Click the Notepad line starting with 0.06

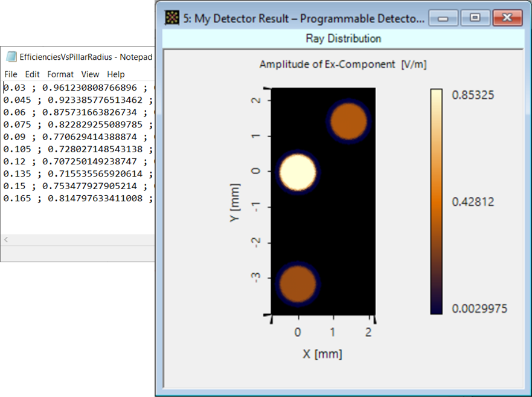(x=79, y=112)
